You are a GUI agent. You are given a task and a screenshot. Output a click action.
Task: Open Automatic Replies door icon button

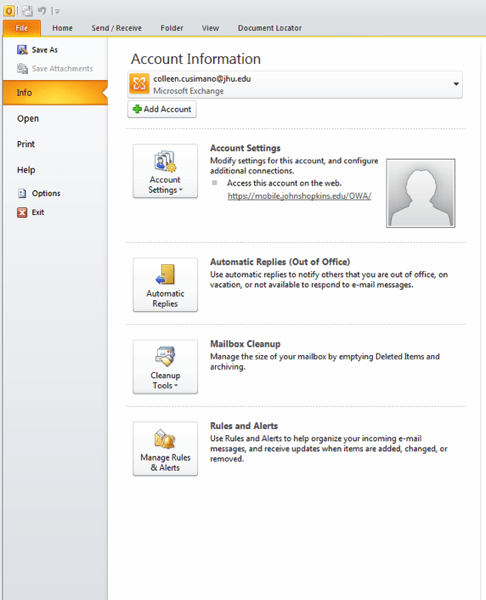pos(165,285)
